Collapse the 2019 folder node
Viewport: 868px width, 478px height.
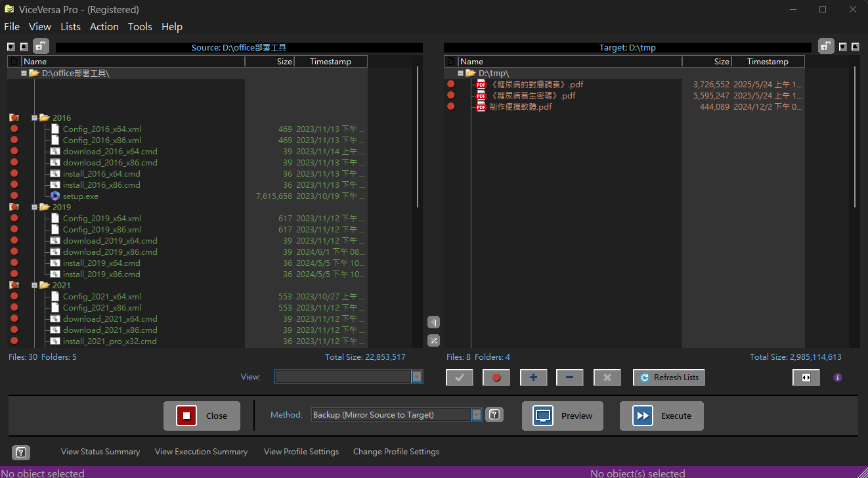tap(34, 207)
